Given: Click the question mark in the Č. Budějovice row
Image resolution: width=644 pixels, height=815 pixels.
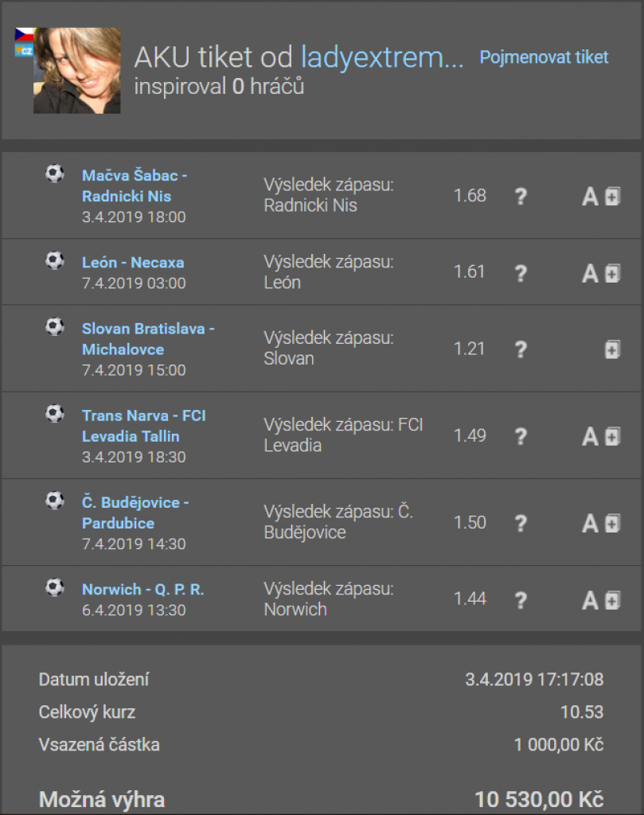Looking at the screenshot, I should coord(521,523).
